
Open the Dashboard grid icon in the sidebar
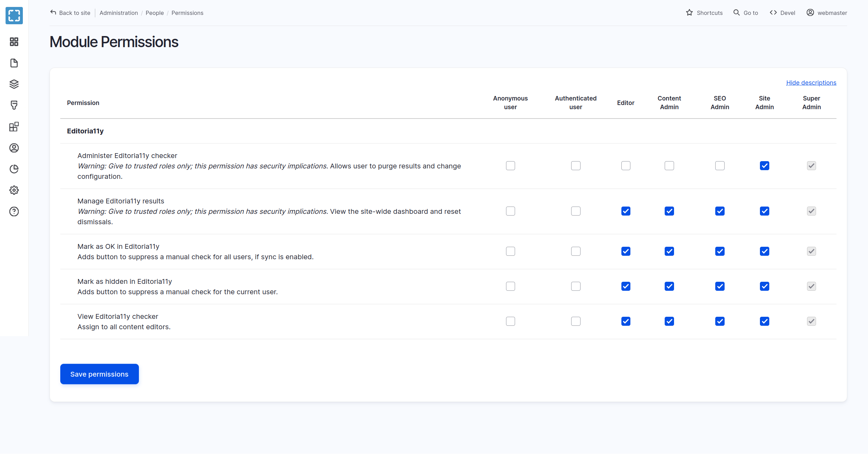[x=14, y=42]
